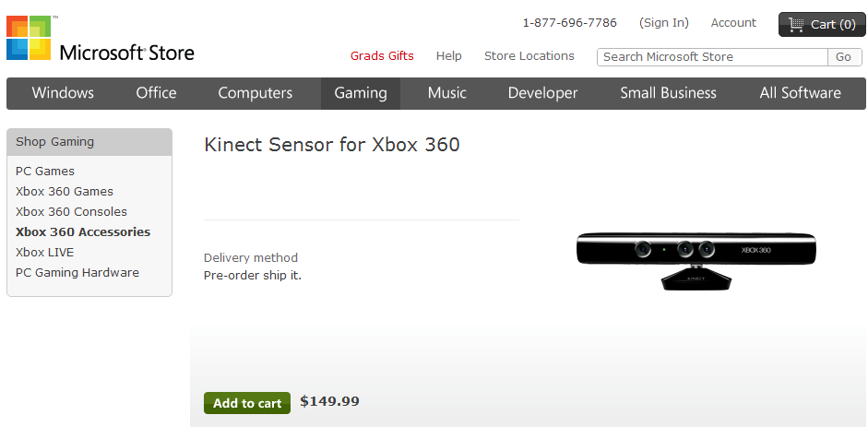Open the Windows menu tab
The image size is (868, 427).
click(x=63, y=93)
